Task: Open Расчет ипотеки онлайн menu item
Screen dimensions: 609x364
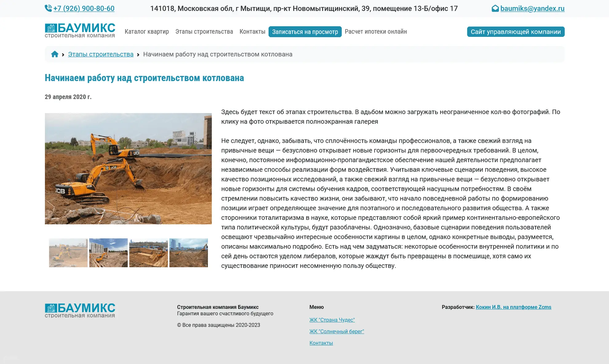Action: (376, 32)
